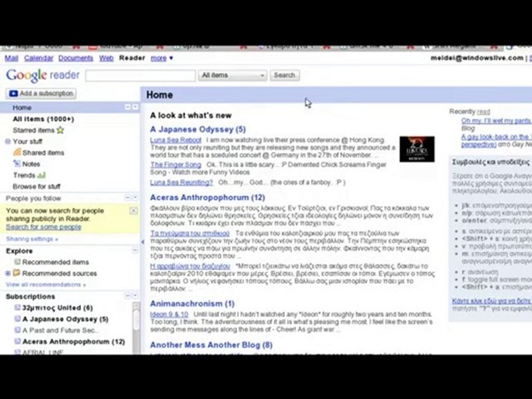This screenshot has height=399, width=532.
Task: Open A gay look-back recently read link
Action: tap(495, 140)
